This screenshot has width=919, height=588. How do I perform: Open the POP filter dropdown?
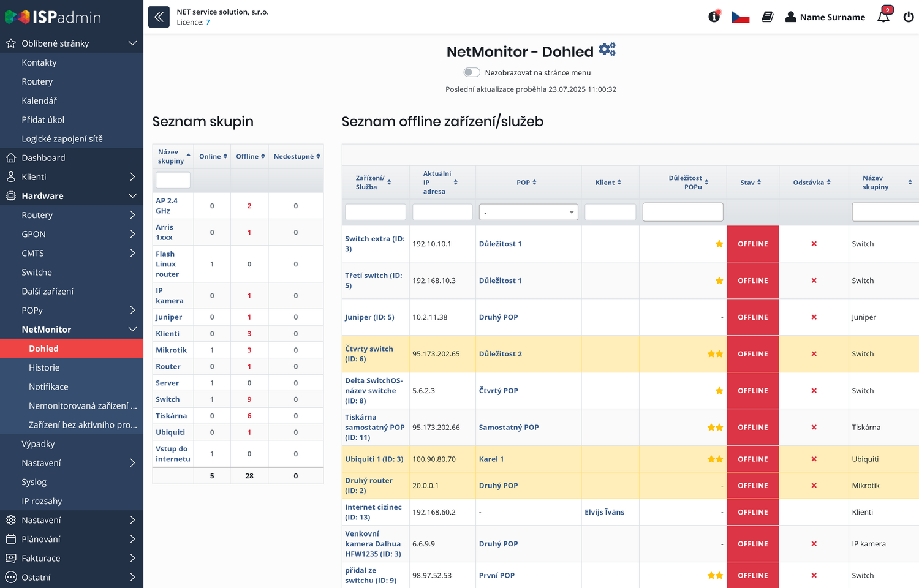coord(528,212)
